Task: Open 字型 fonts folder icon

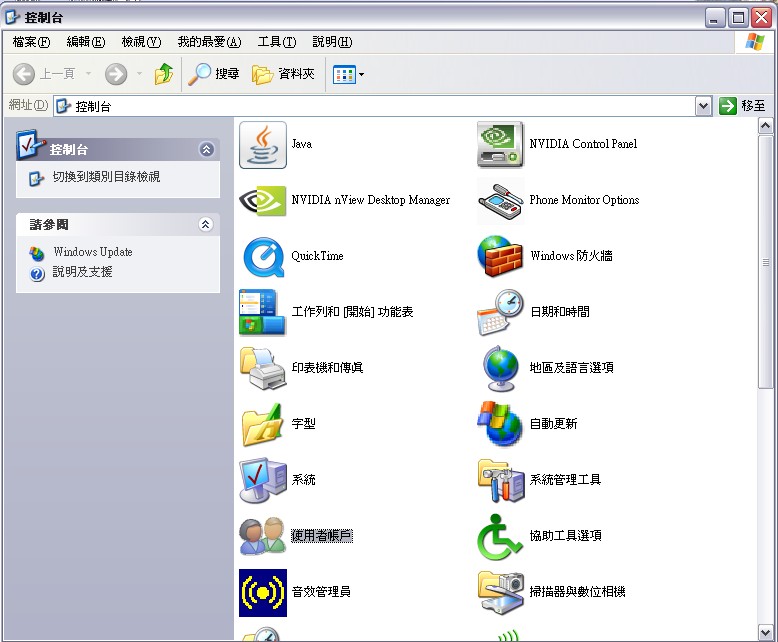Action: tap(262, 424)
